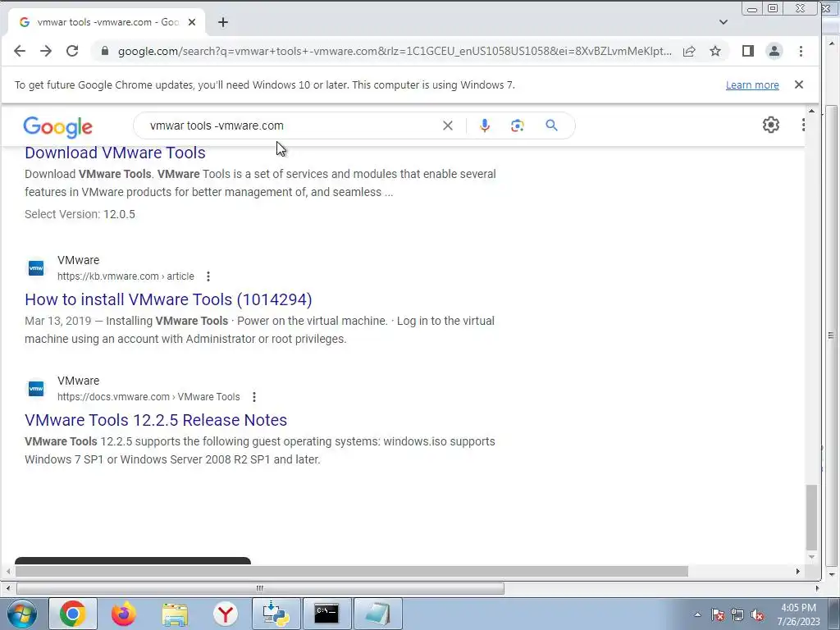
Task: Open VMware Tools 12.2.5 Release Notes
Action: click(x=156, y=420)
